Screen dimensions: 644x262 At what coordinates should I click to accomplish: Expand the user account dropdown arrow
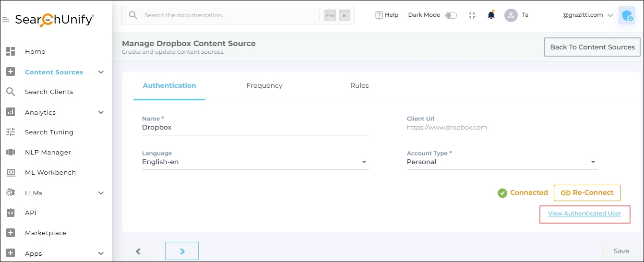point(610,15)
